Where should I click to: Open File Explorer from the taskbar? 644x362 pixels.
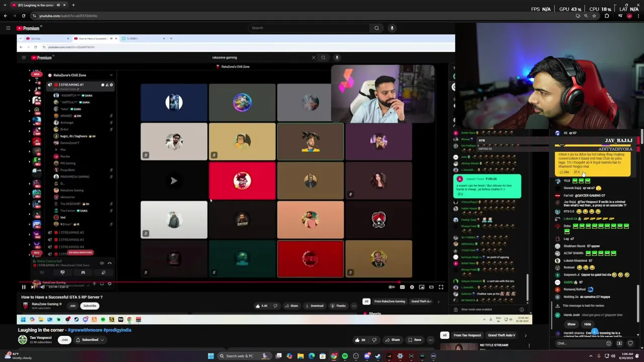300,356
